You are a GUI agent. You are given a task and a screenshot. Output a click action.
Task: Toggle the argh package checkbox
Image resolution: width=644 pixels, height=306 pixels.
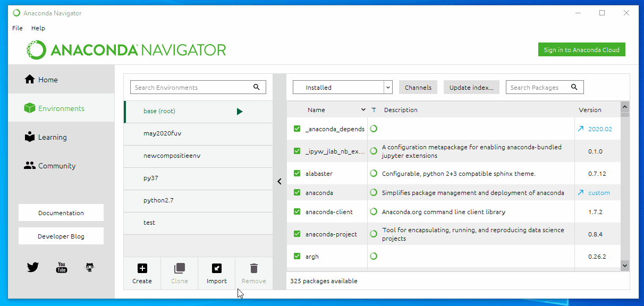(x=297, y=257)
